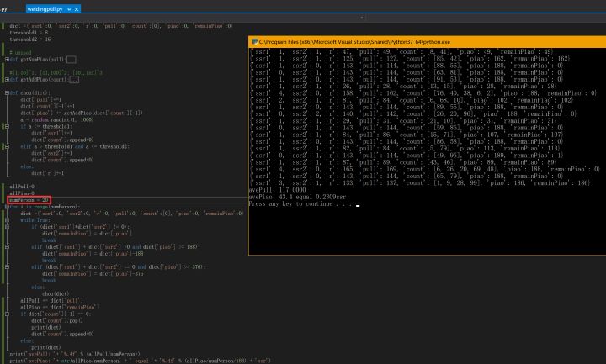The image size is (606, 364).
Task: Expand the collapsed getNumPiao function
Action: [7, 60]
